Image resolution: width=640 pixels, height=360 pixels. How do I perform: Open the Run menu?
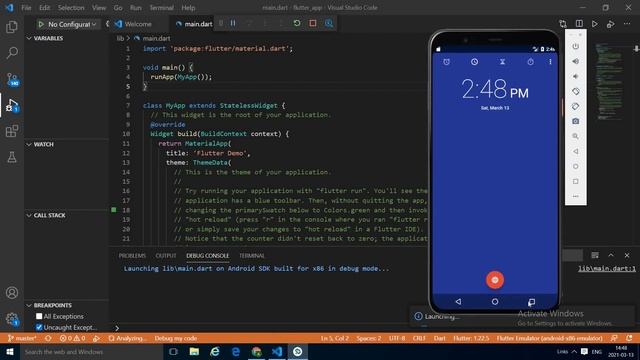pyautogui.click(x=136, y=8)
